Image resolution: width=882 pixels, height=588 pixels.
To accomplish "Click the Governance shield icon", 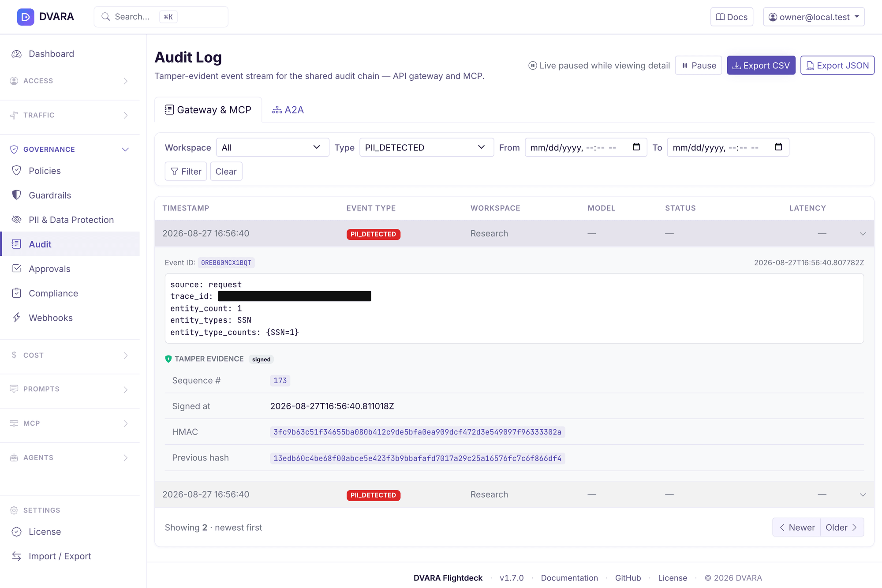I will tap(14, 150).
